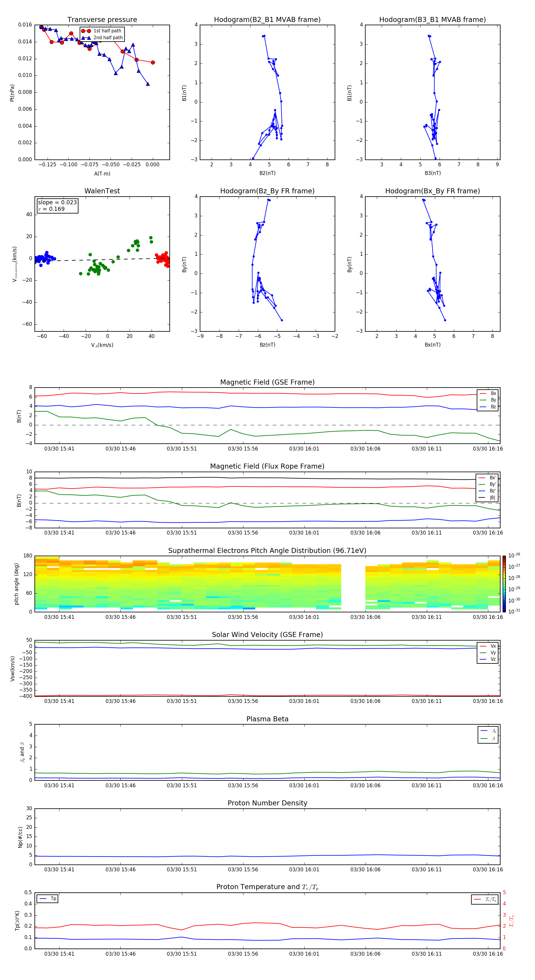The image size is (535, 980).
Task: Click the Suprathermal Electrons Pitch Angle Distribution title
Action: tap(267, 551)
